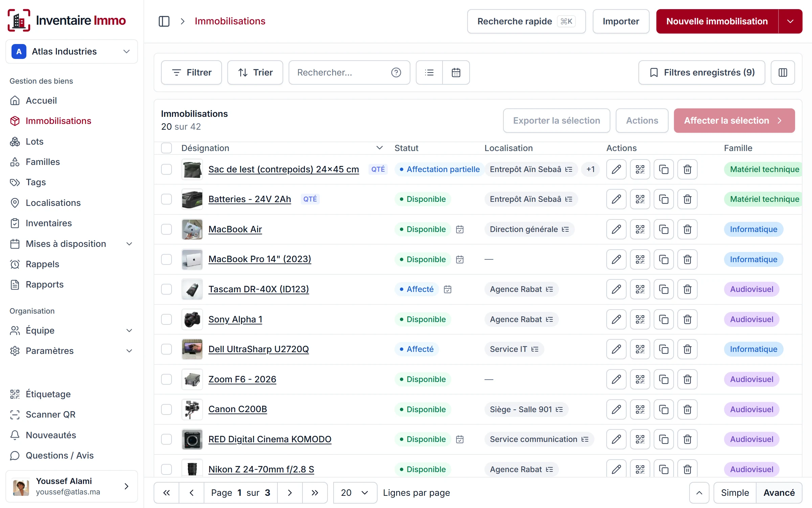Open Sony Alpha 1 asset link
This screenshot has height=508, width=812.
click(x=235, y=319)
